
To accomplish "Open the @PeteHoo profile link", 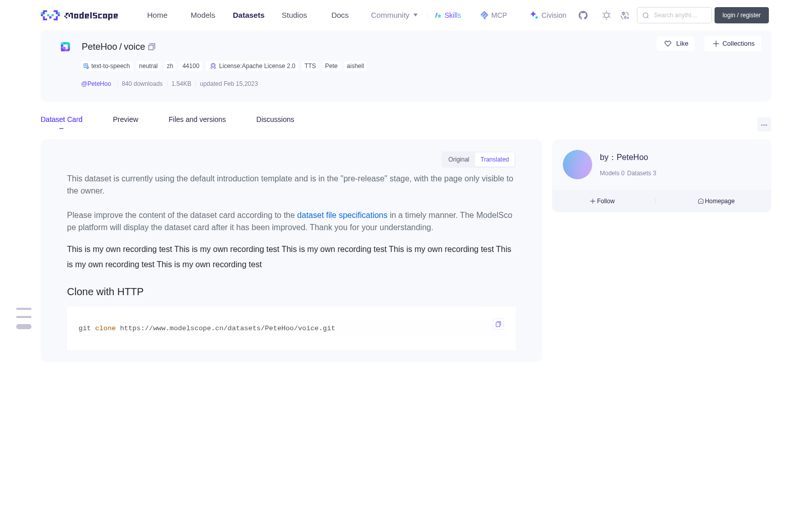I will click(x=96, y=84).
